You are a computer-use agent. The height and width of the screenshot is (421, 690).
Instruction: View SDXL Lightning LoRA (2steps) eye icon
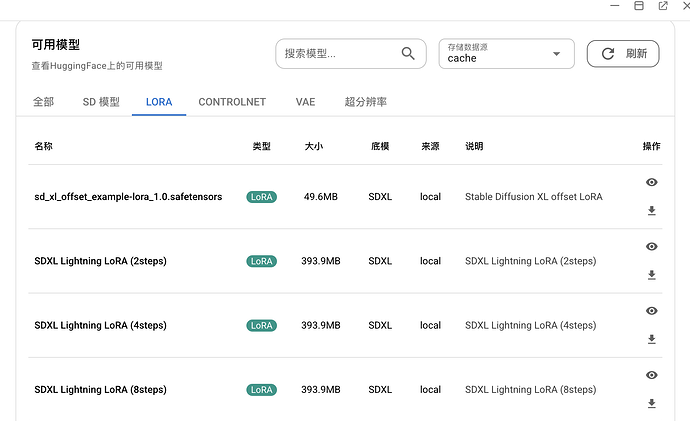pos(652,246)
